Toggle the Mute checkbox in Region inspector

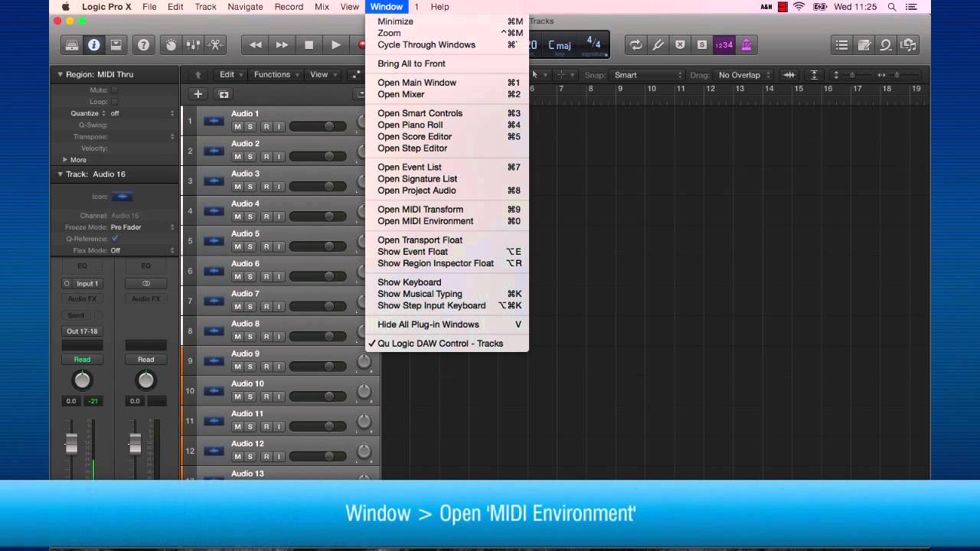pos(115,90)
